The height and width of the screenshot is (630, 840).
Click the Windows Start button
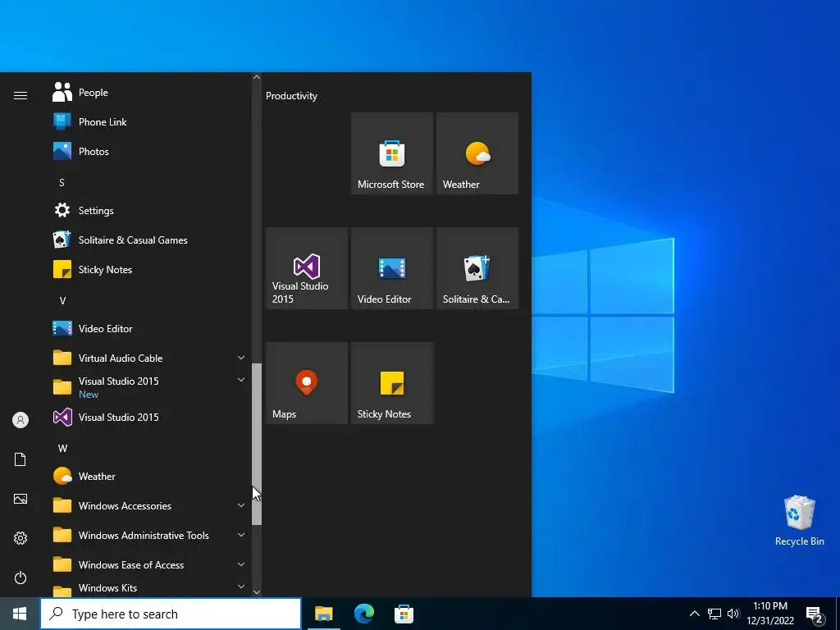tap(20, 614)
